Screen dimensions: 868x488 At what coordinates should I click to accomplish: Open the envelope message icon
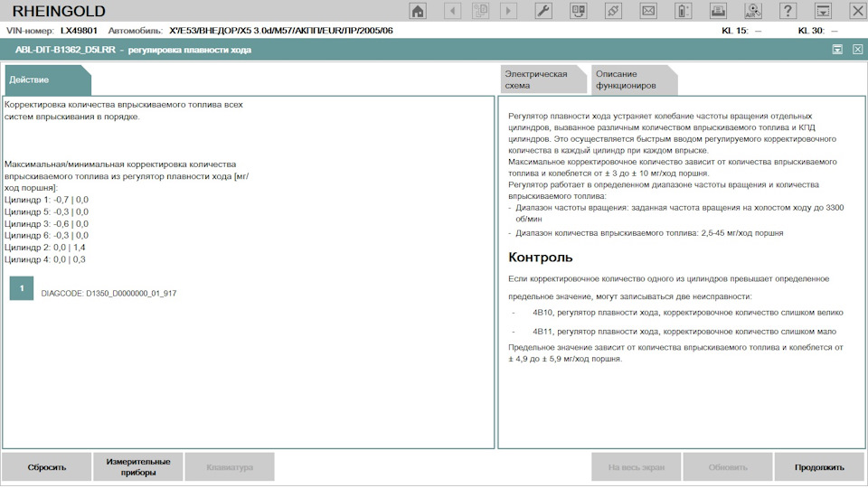648,11
